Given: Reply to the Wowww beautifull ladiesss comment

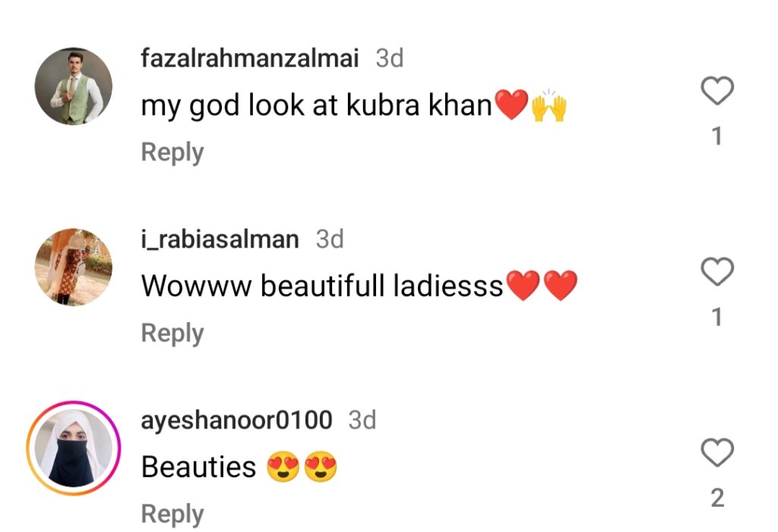Looking at the screenshot, I should coord(172,333).
